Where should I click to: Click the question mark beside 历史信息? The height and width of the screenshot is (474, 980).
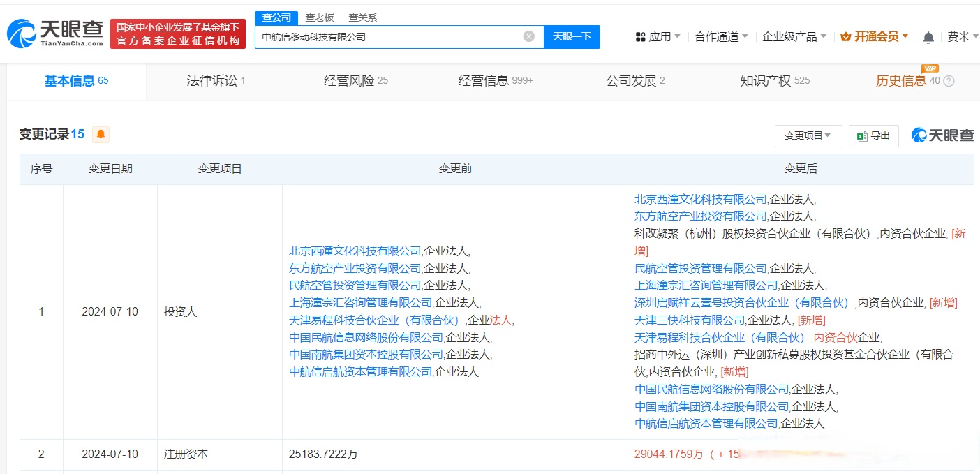click(947, 81)
